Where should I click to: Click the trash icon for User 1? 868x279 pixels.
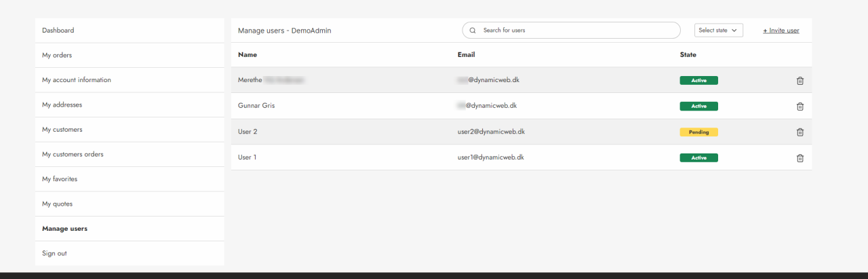pyautogui.click(x=800, y=158)
